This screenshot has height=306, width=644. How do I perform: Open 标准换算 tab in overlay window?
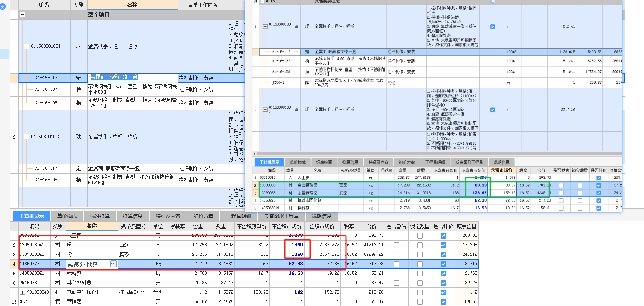325,162
